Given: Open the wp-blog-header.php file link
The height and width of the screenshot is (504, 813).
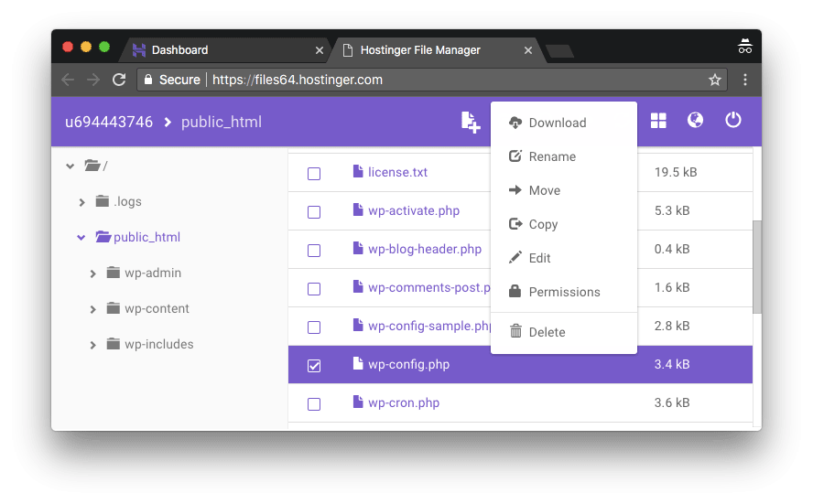Looking at the screenshot, I should 425,249.
